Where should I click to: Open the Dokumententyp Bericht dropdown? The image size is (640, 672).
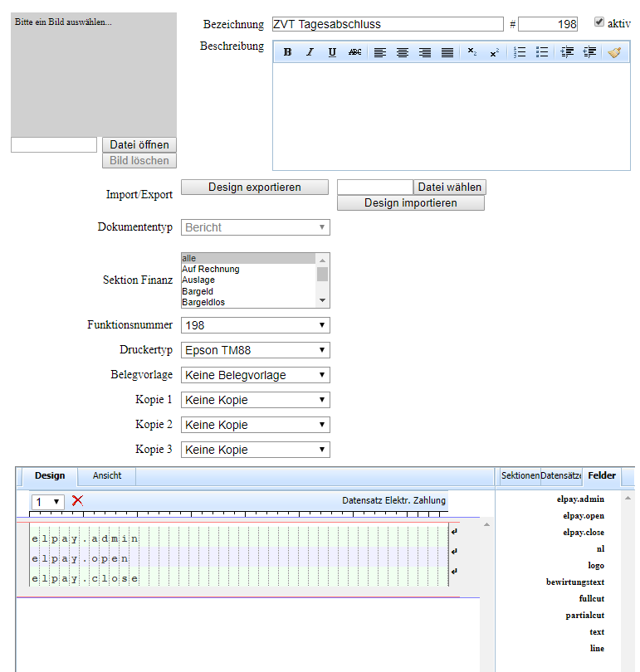click(x=256, y=227)
